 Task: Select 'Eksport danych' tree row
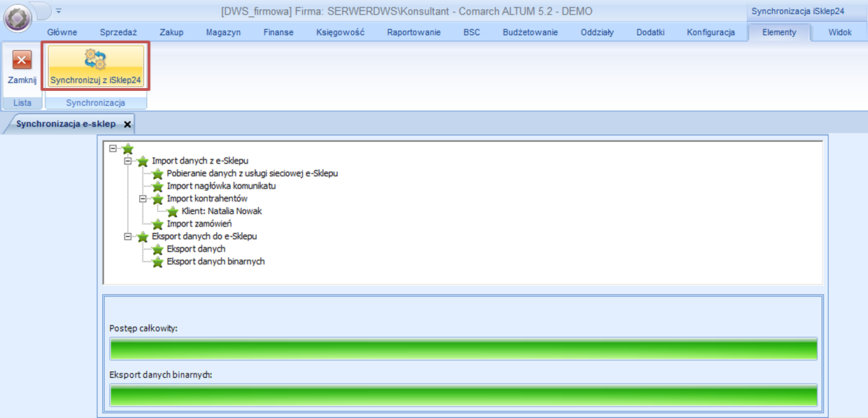196,249
